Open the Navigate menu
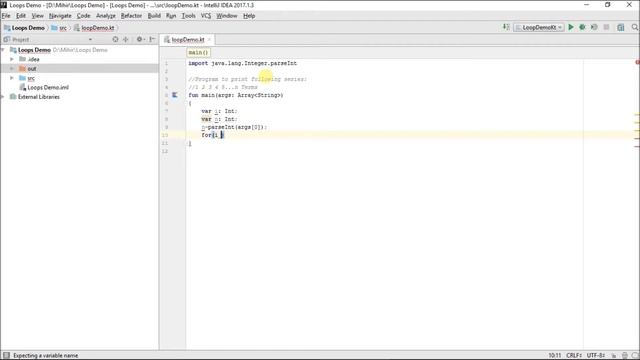The height and width of the screenshot is (360, 640). point(60,16)
